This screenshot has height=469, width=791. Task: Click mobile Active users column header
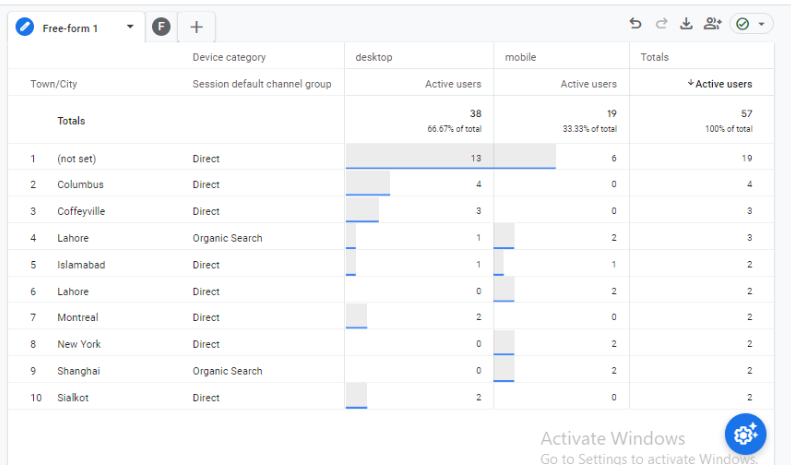[588, 84]
